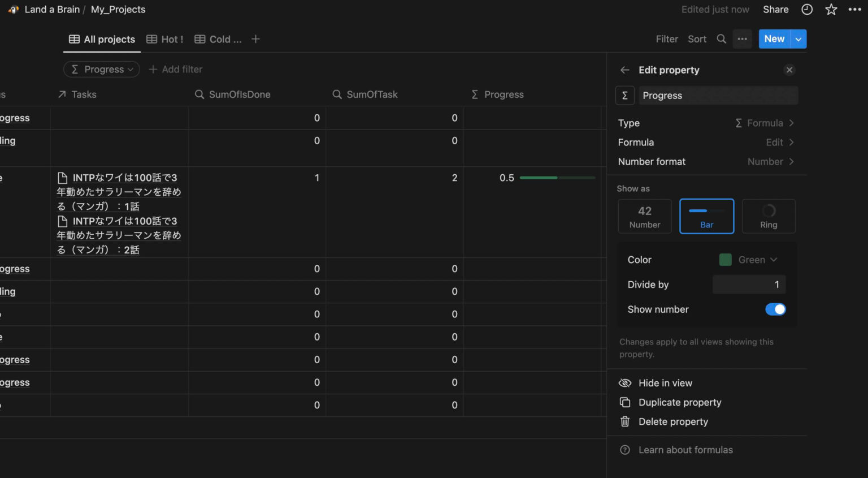The width and height of the screenshot is (868, 478).
Task: Click the updates clock icon
Action: point(807,10)
